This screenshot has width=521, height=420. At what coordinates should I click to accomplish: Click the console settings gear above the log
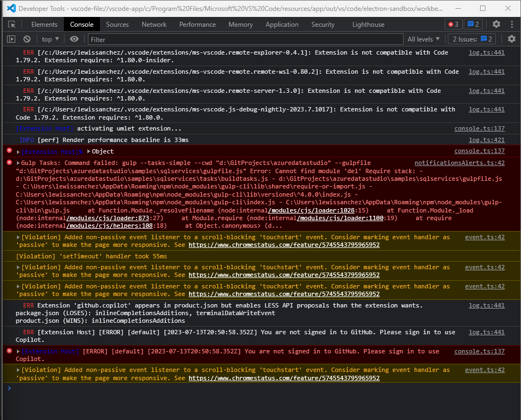point(511,39)
